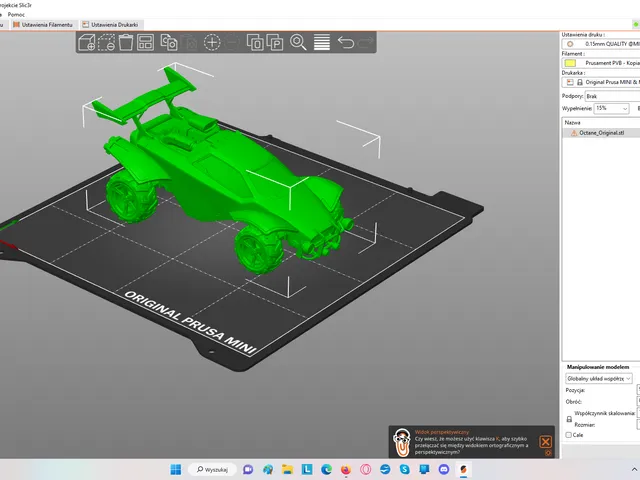The image size is (640, 480).
Task: Show hidden tray icons with the chevron
Action: (x=634, y=469)
